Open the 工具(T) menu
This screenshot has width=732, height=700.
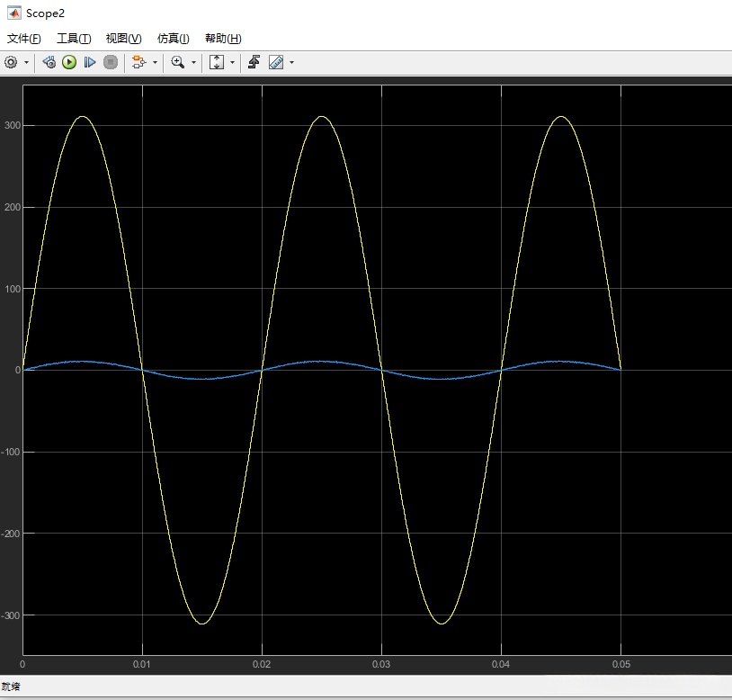coord(74,39)
